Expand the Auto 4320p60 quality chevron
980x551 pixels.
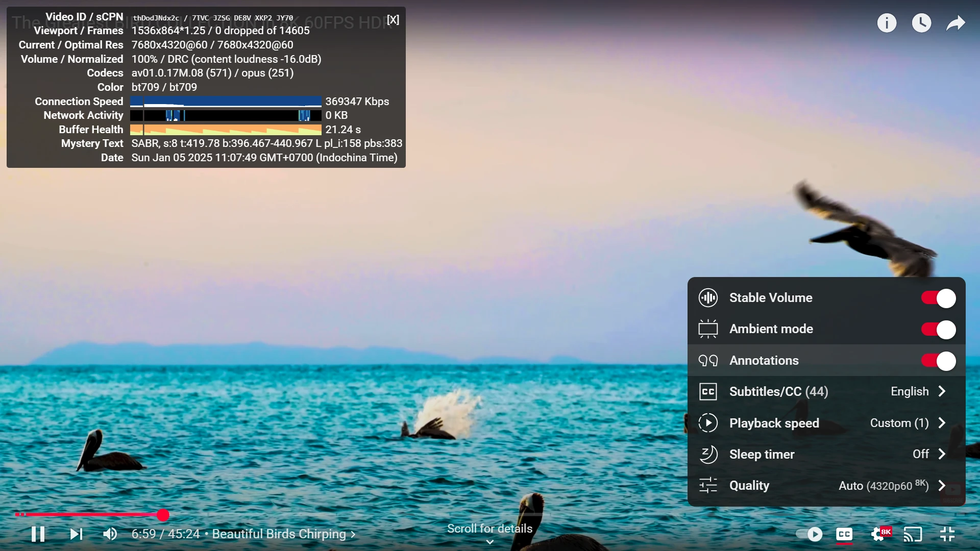pyautogui.click(x=942, y=486)
